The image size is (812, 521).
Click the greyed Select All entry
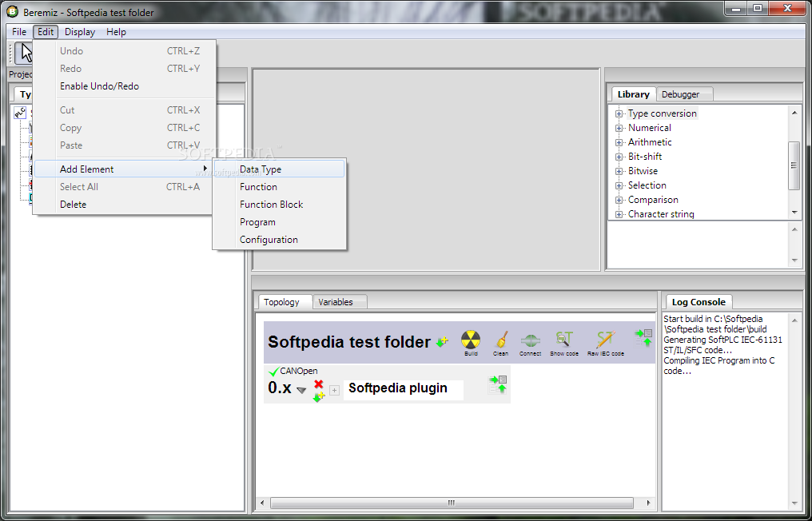(x=125, y=186)
